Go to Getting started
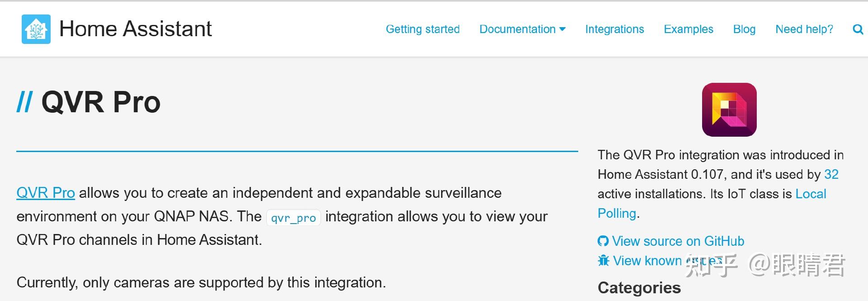This screenshot has width=868, height=301. click(423, 29)
